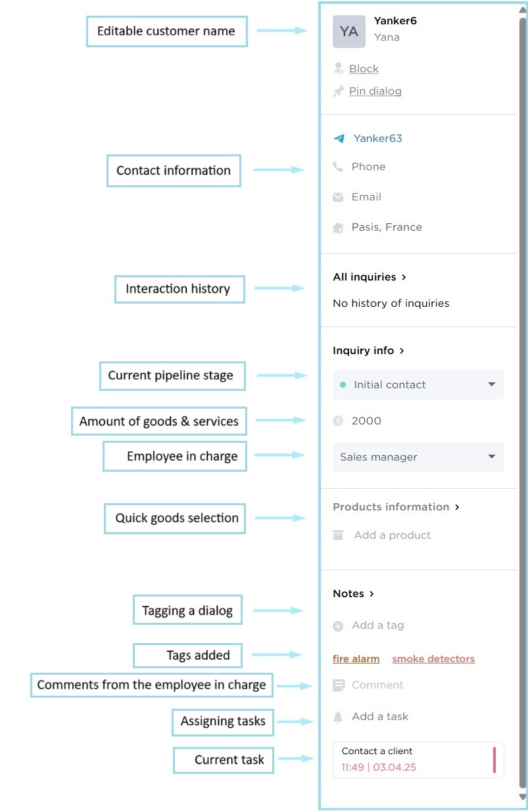This screenshot has width=528, height=812.
Task: Click the home address icon
Action: pos(338,228)
